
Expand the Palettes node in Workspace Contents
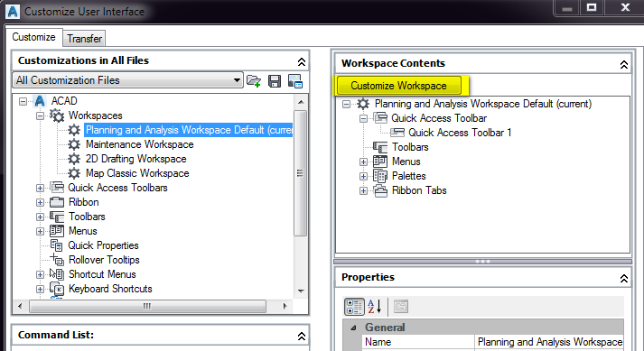[x=363, y=176]
